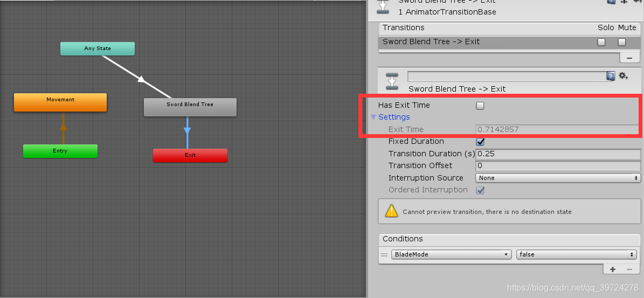Select the Any State node
The width and height of the screenshot is (644, 298).
pyautogui.click(x=98, y=48)
